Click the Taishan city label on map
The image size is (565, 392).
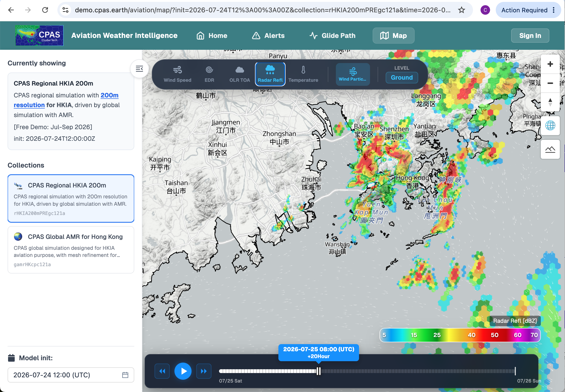point(176,187)
